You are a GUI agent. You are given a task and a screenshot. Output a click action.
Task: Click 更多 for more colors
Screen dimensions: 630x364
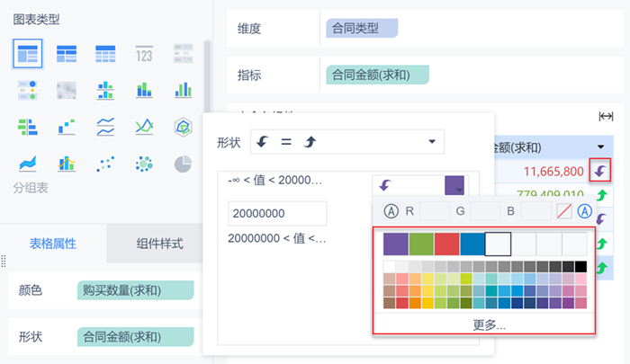(x=489, y=324)
